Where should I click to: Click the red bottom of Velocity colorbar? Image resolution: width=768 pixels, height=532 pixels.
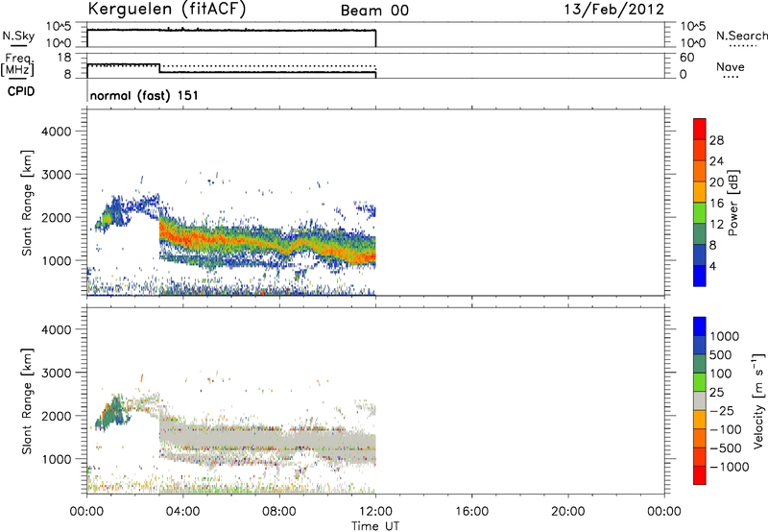pos(700,475)
